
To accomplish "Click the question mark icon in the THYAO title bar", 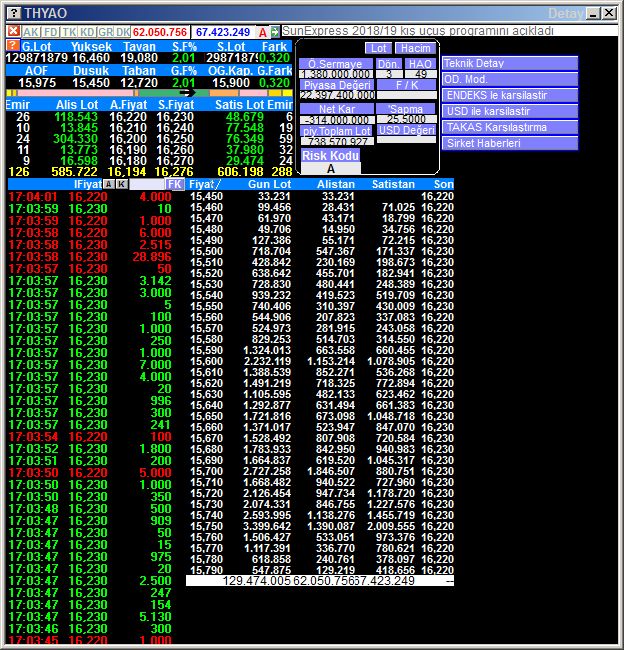I will point(14,13).
